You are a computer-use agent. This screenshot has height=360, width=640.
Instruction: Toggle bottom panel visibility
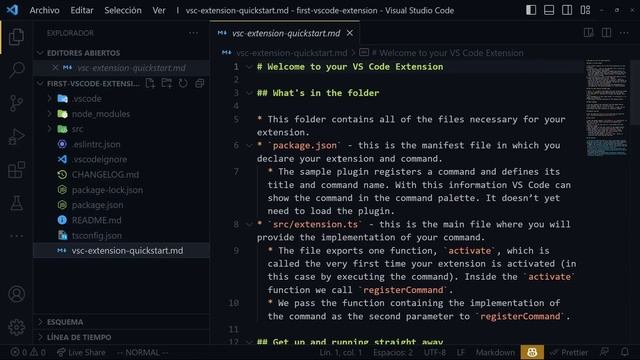pos(549,10)
